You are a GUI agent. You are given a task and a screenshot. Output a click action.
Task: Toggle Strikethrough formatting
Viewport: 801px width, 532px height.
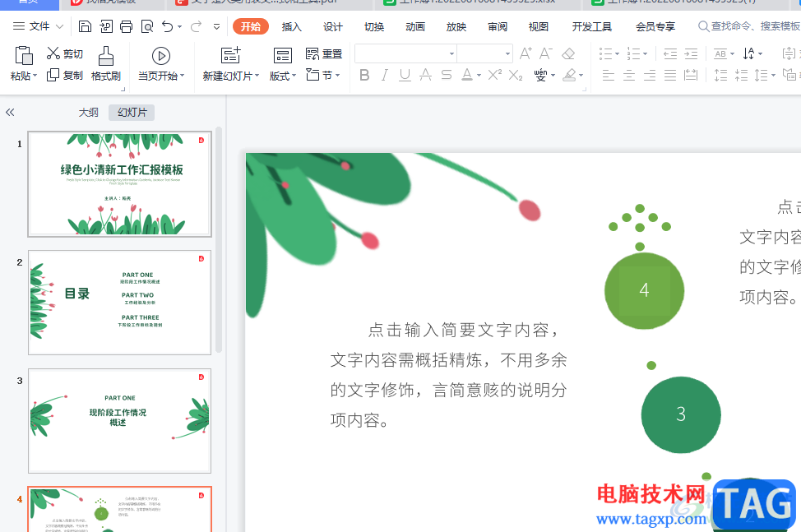point(447,76)
